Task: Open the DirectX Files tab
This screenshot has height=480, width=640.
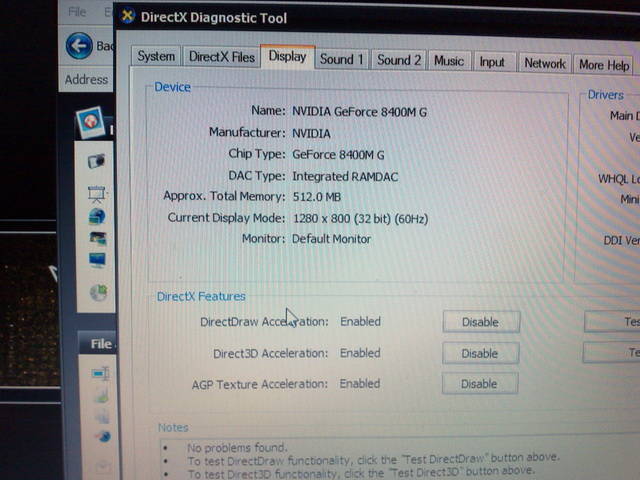Action: coord(221,57)
